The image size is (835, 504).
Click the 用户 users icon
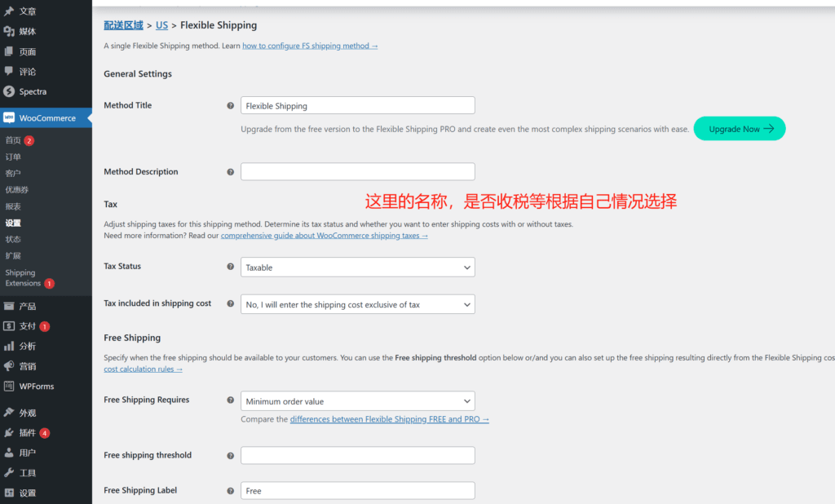pos(8,453)
